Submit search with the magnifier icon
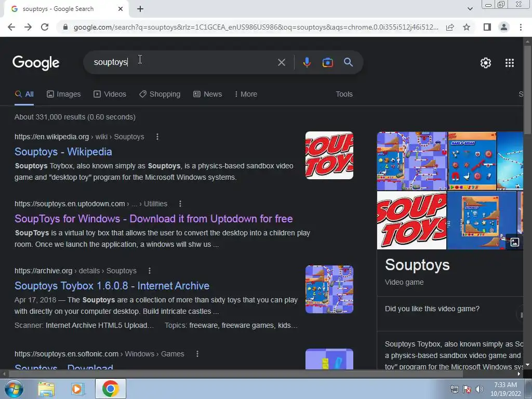 click(x=348, y=62)
